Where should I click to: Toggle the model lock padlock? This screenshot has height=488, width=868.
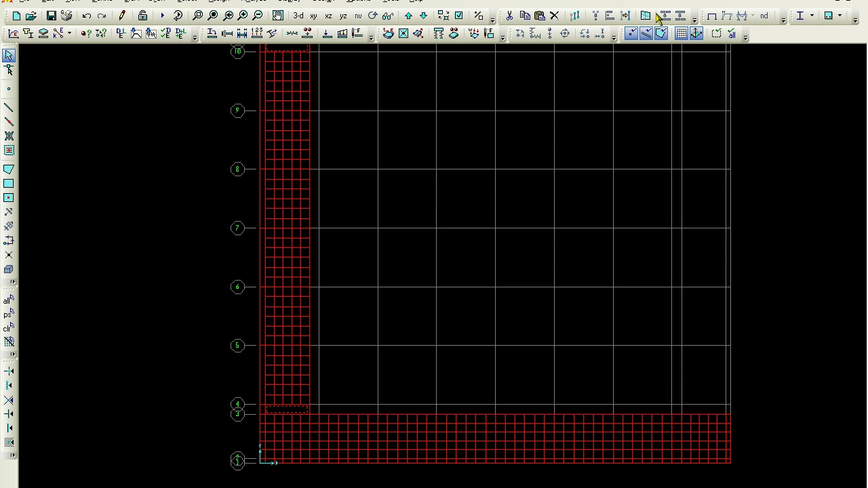pyautogui.click(x=142, y=16)
